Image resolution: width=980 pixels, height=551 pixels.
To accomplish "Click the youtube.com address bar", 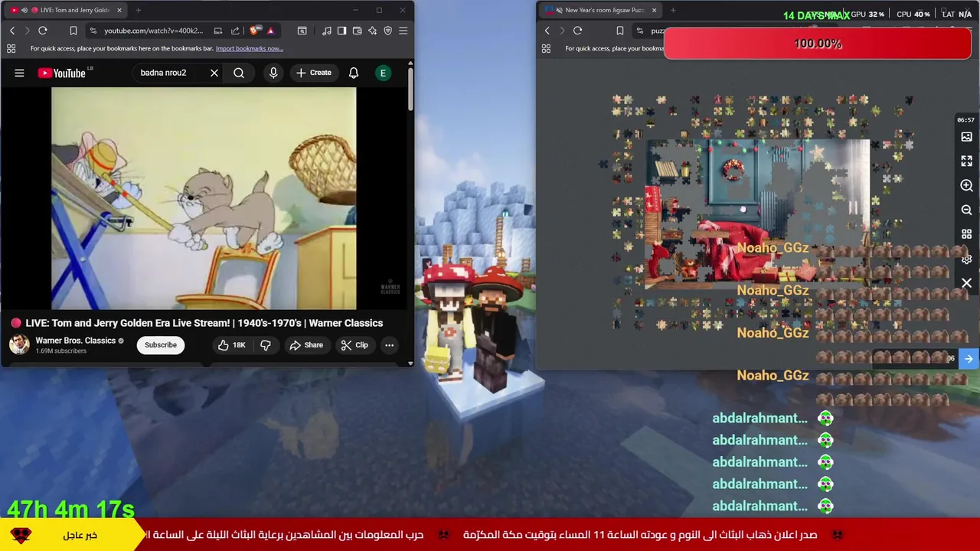I will point(154,31).
